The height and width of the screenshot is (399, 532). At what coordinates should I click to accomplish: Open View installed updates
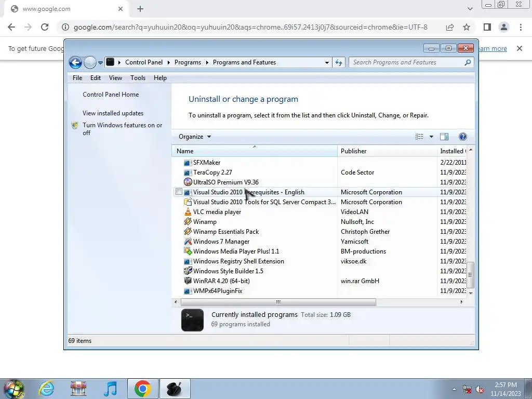coord(113,113)
